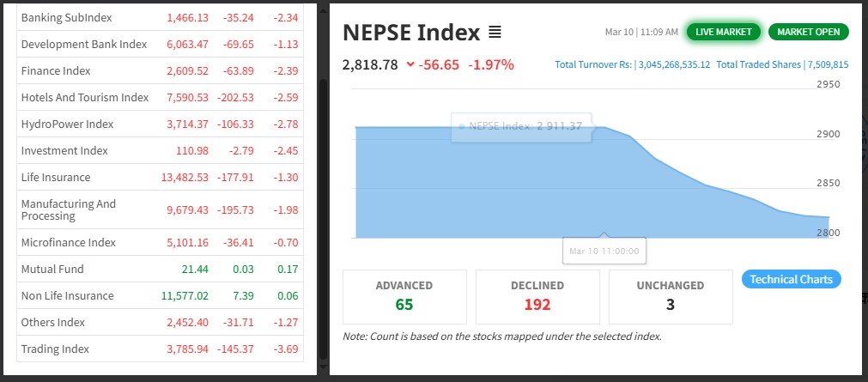868x382 pixels.
Task: Open Technical Charts
Action: tap(791, 279)
